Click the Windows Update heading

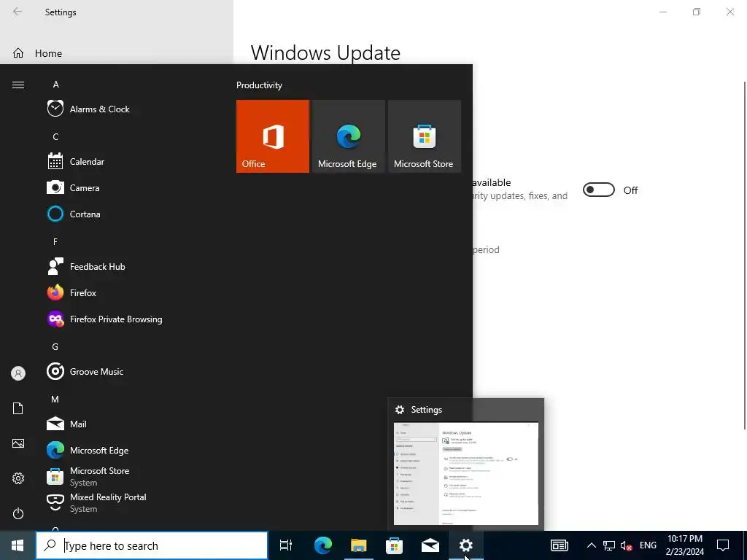tap(325, 52)
